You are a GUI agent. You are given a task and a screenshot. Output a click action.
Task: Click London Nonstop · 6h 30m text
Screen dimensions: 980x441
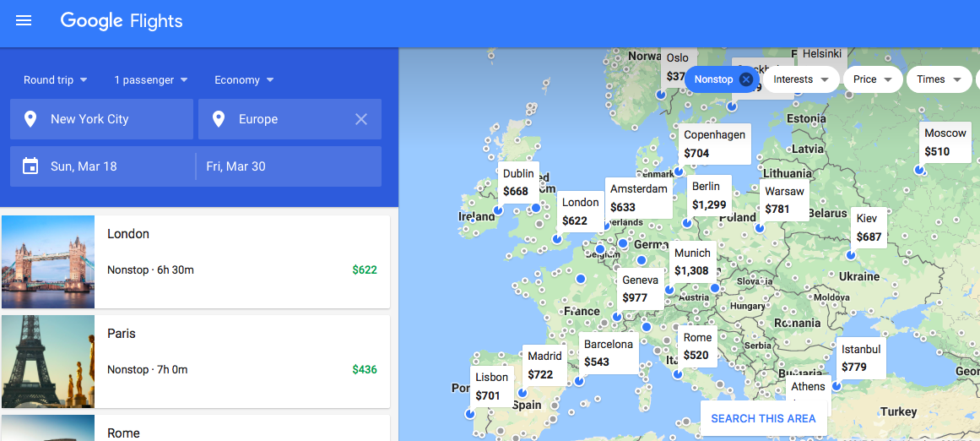(150, 270)
